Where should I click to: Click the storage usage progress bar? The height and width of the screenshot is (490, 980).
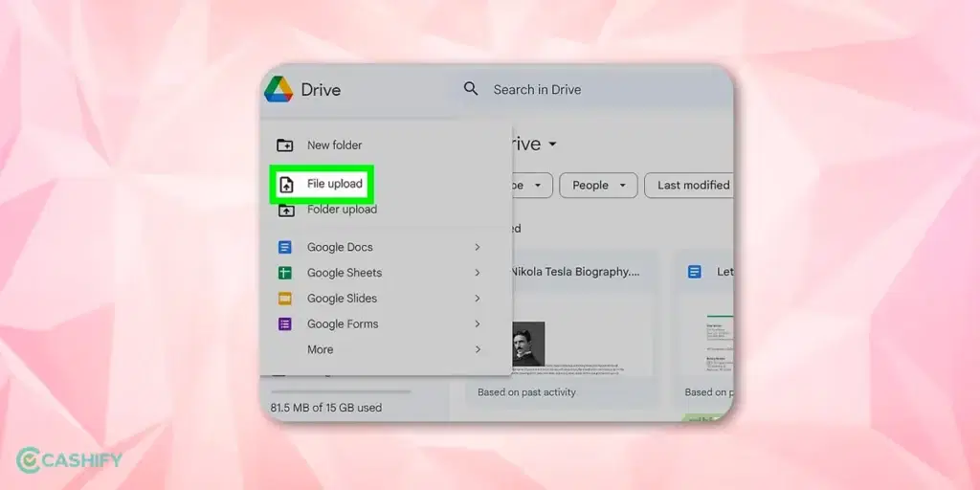click(341, 391)
